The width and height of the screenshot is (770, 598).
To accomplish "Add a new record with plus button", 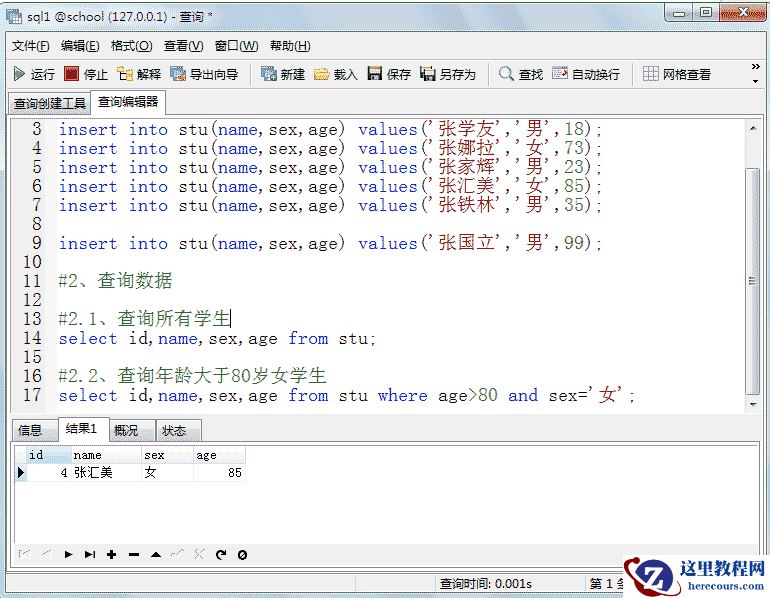I will (111, 554).
